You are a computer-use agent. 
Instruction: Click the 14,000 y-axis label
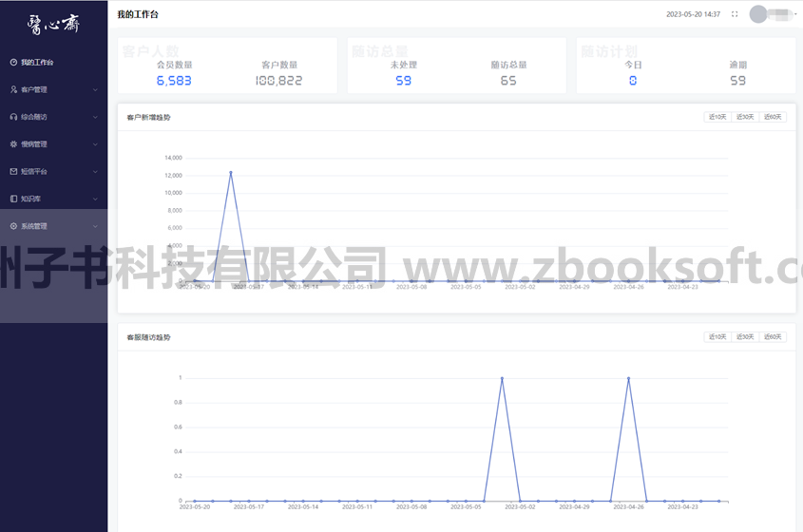(173, 158)
